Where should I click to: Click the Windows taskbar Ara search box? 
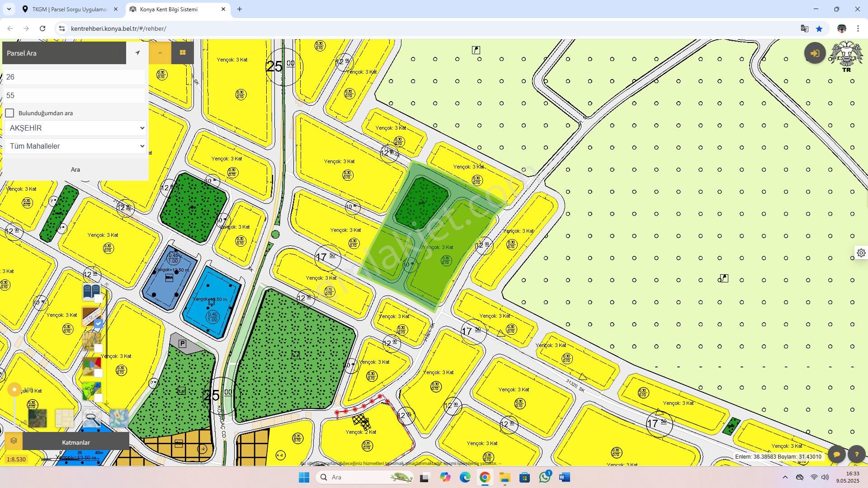click(x=365, y=477)
